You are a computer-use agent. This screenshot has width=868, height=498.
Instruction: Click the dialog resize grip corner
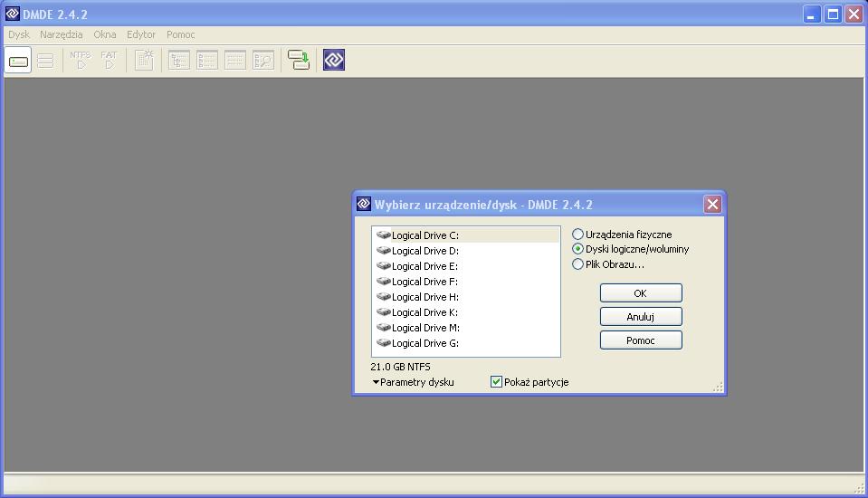718,388
